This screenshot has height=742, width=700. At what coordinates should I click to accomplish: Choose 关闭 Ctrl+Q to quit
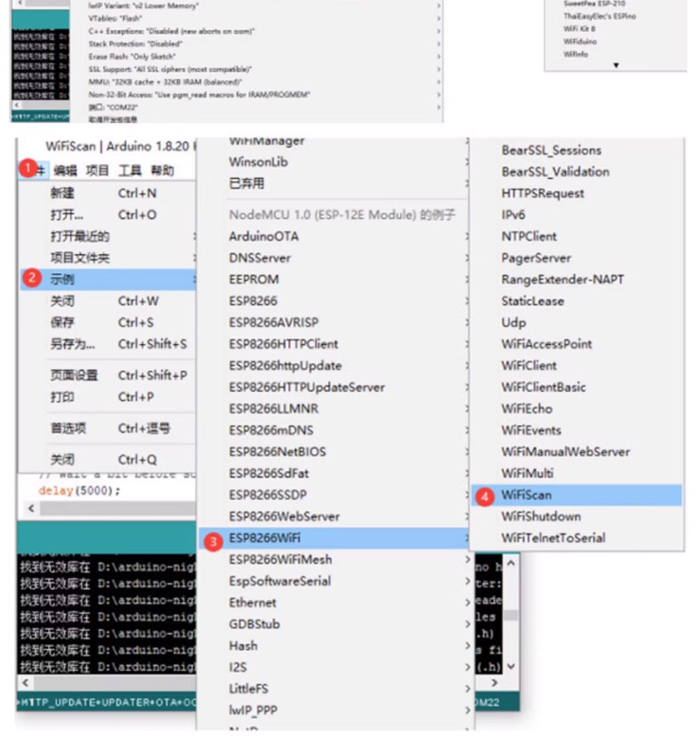click(108, 459)
